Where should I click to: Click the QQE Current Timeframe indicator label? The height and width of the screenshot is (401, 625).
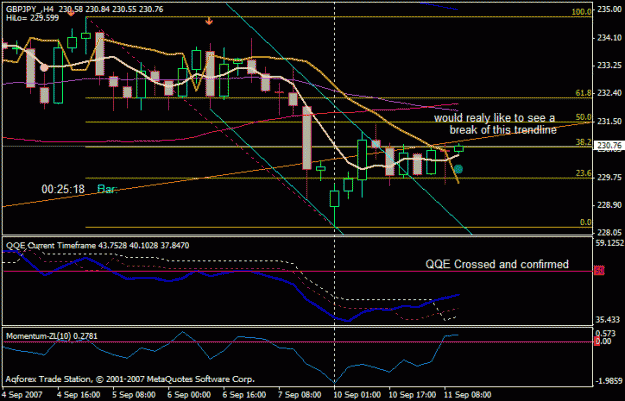pyautogui.click(x=98, y=246)
